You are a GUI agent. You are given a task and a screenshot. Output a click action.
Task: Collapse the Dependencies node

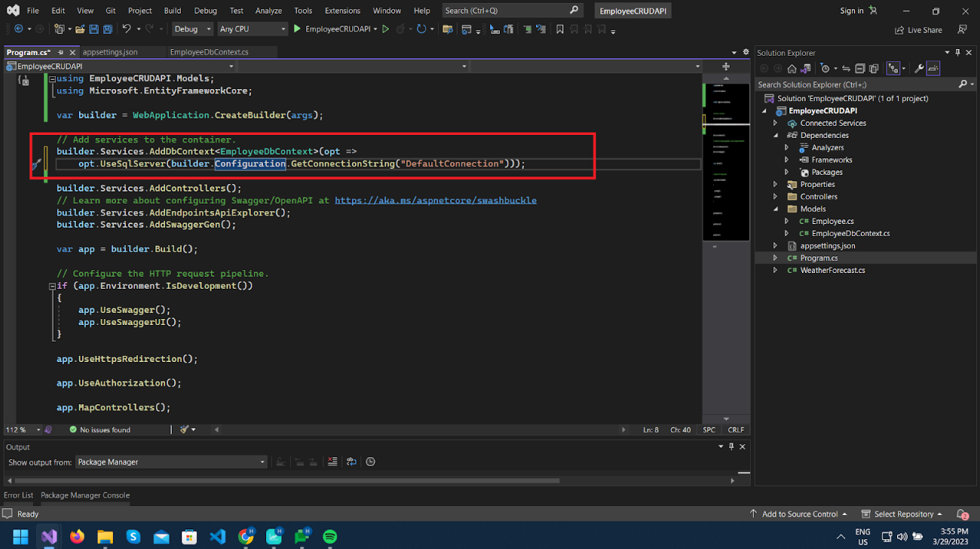(x=775, y=135)
